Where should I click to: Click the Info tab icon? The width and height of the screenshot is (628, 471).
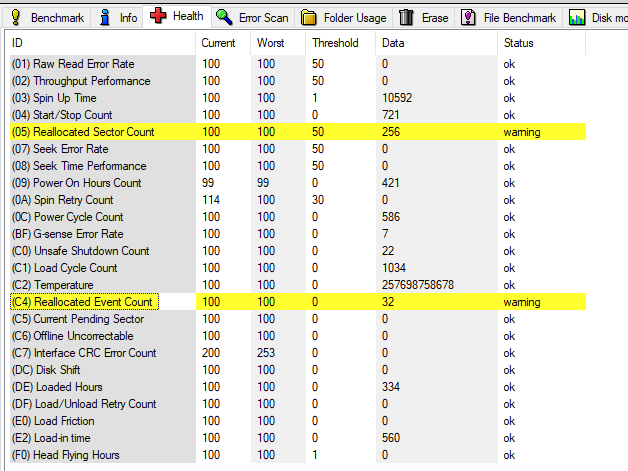(105, 18)
